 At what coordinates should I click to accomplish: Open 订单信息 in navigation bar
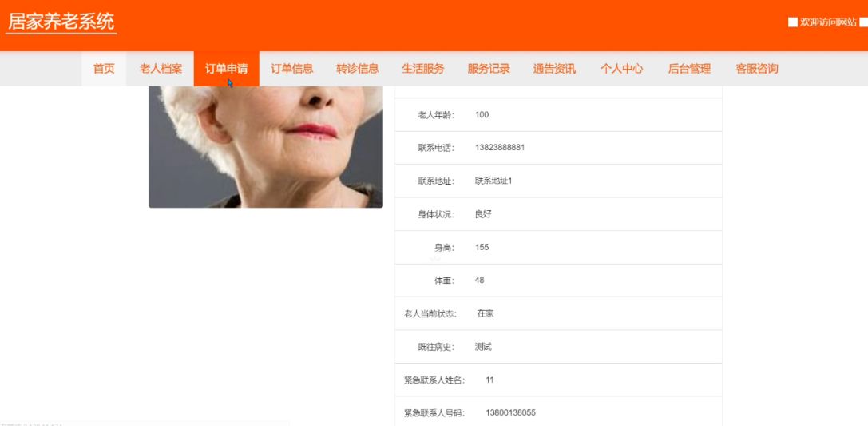(291, 69)
